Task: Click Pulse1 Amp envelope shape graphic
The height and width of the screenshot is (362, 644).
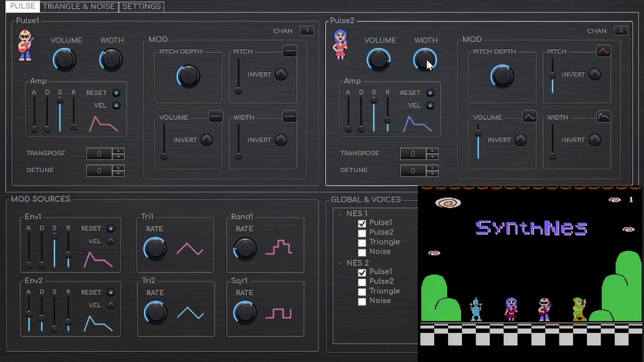Action: 103,124
